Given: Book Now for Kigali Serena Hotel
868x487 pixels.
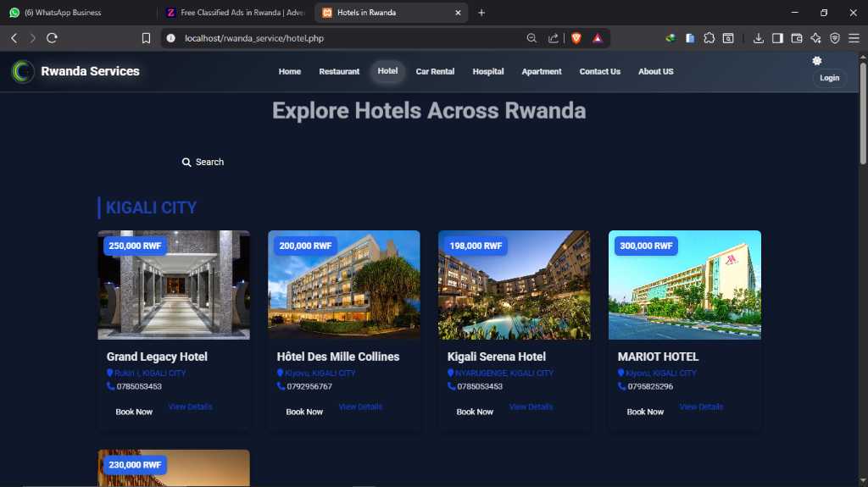Looking at the screenshot, I should point(475,412).
